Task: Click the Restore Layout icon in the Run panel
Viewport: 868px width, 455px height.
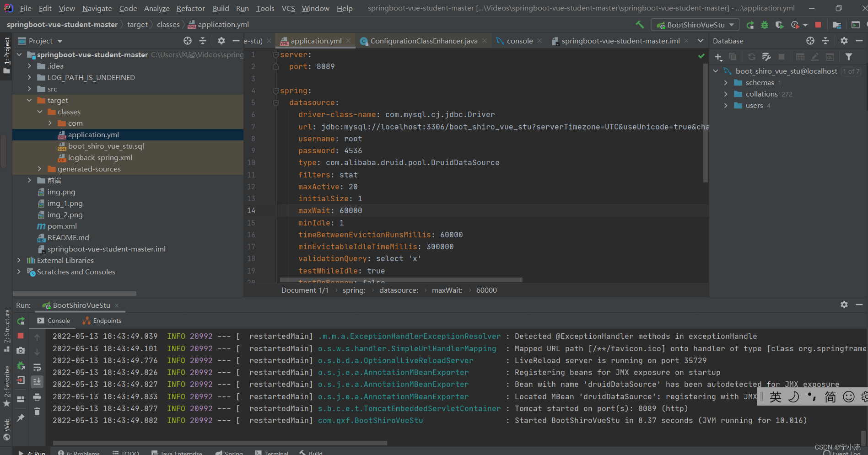Action: tap(21, 399)
